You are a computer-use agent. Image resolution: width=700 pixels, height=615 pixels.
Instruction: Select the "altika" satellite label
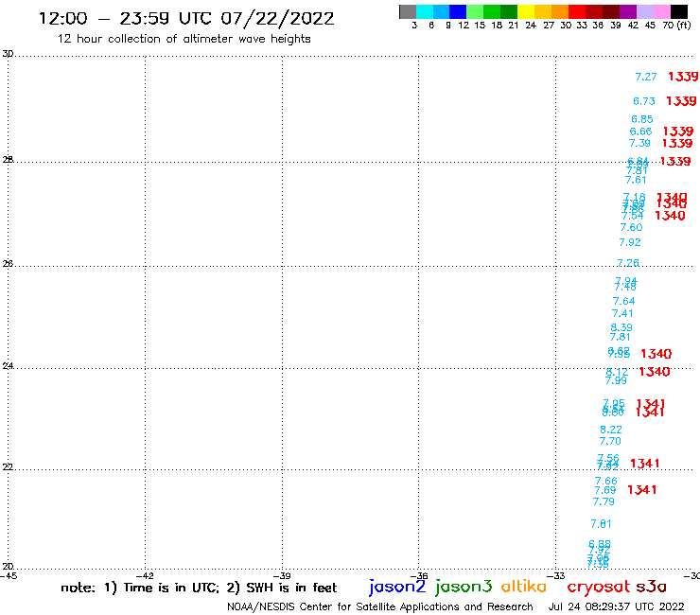[524, 587]
